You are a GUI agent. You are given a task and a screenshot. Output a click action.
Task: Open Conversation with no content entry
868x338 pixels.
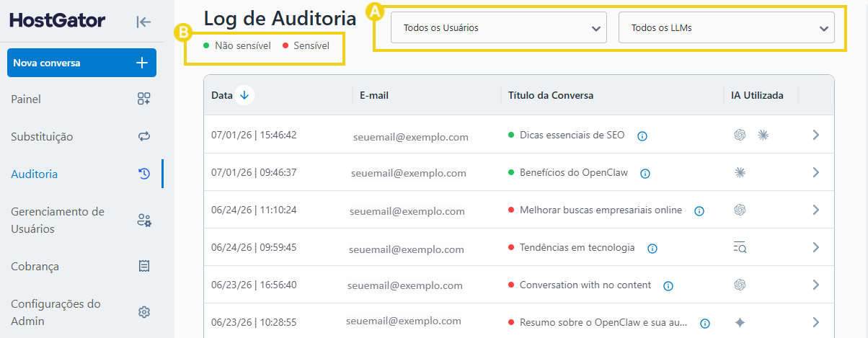[x=585, y=285]
